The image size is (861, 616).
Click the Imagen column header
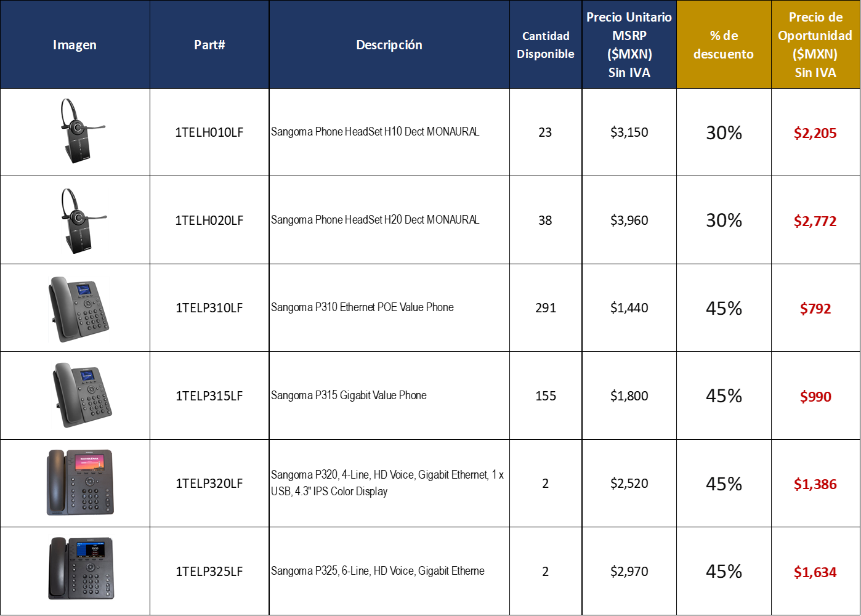pos(75,45)
